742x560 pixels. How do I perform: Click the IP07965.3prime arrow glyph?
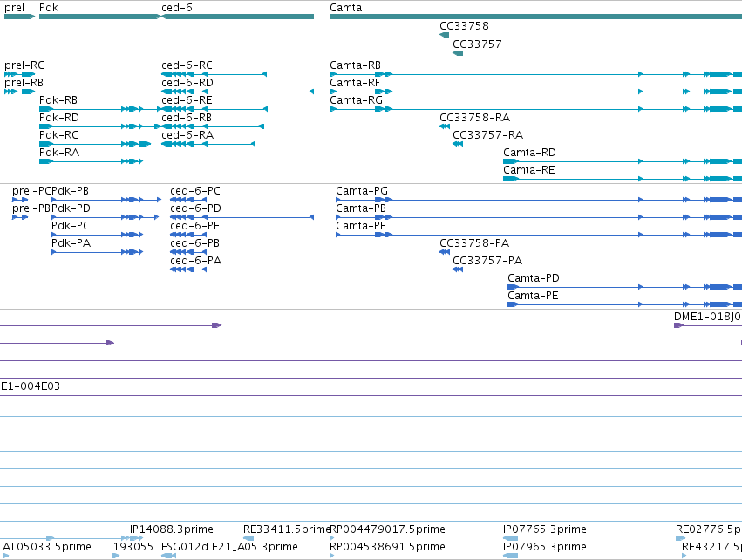(x=510, y=556)
